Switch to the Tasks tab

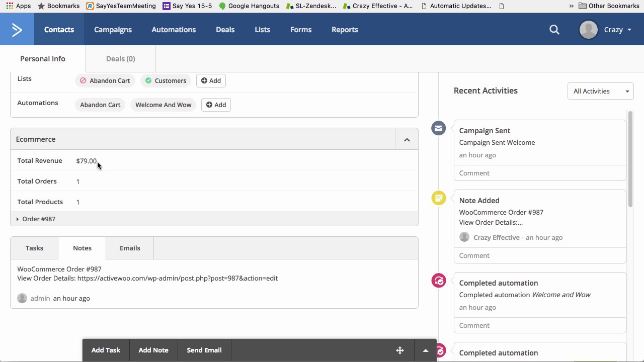(x=34, y=248)
